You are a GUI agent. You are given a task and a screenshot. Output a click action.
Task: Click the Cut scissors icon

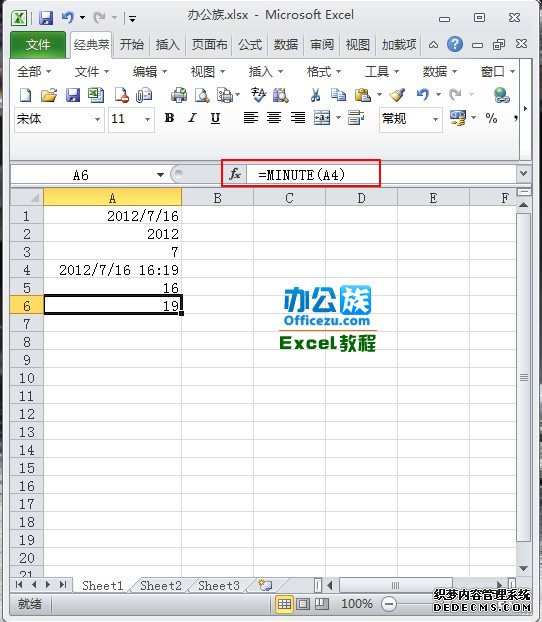coord(315,95)
